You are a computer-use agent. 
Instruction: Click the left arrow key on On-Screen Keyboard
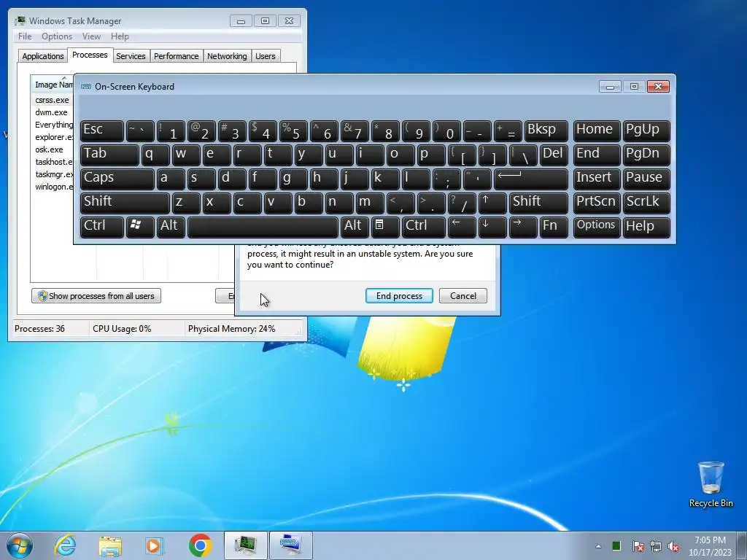[x=462, y=226]
